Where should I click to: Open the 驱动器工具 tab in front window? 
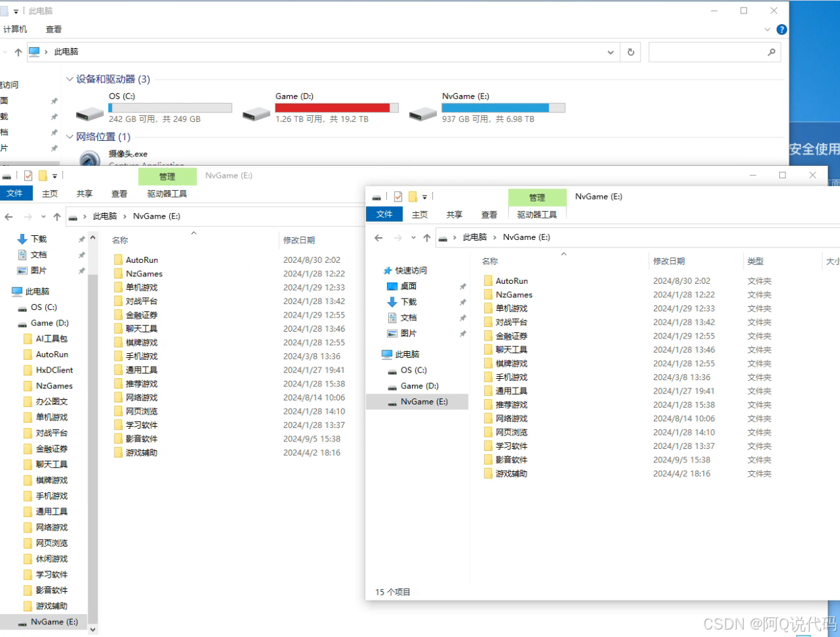537,214
